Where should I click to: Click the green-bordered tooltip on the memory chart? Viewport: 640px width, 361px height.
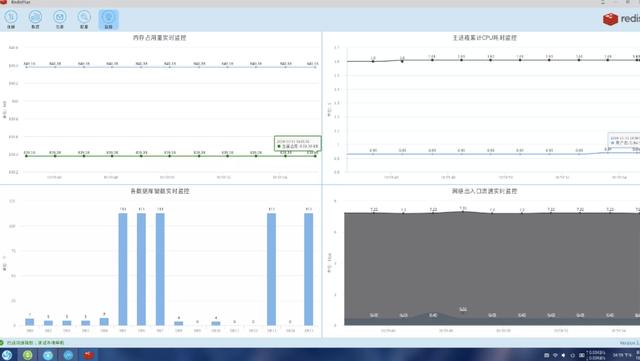[298, 144]
